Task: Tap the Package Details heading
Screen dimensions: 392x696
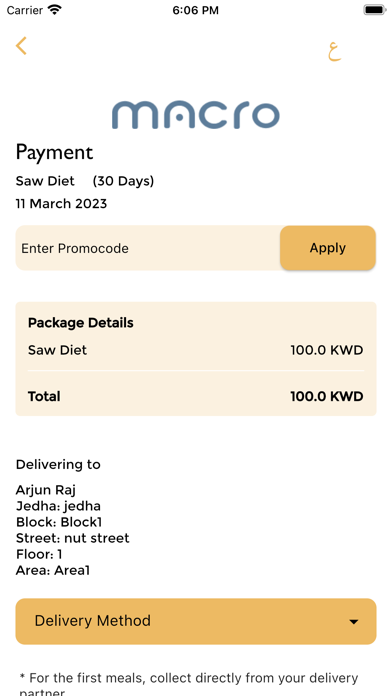Action: pyautogui.click(x=80, y=323)
